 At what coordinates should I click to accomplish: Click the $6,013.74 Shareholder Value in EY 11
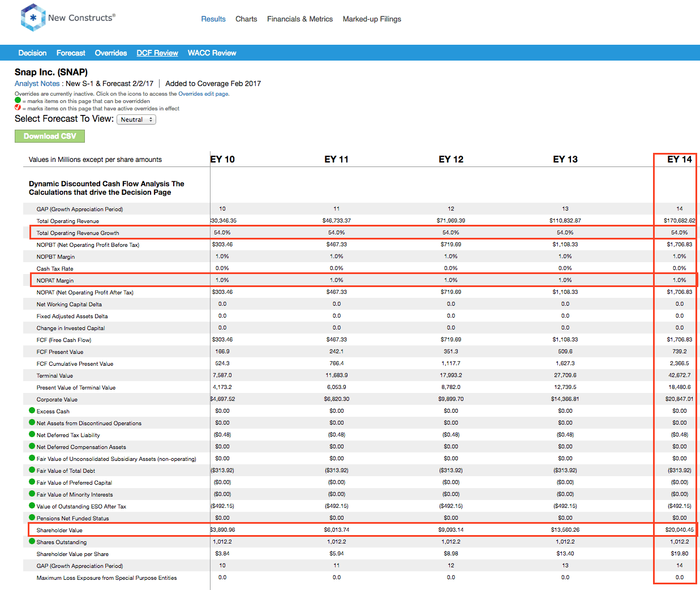click(x=337, y=530)
